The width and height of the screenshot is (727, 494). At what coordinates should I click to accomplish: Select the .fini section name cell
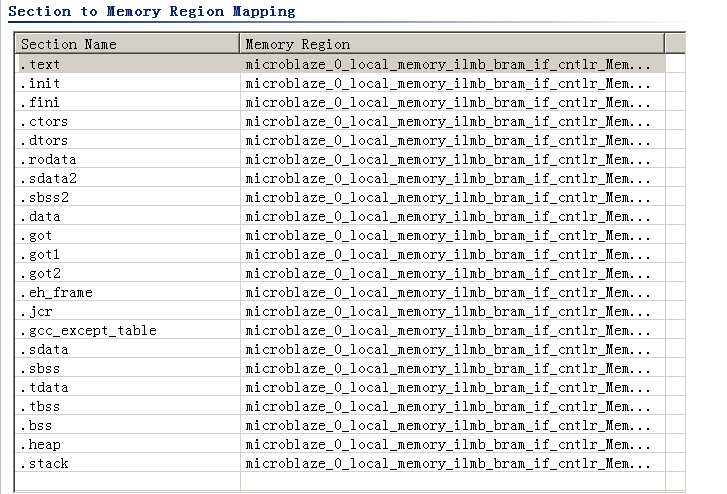coord(128,102)
